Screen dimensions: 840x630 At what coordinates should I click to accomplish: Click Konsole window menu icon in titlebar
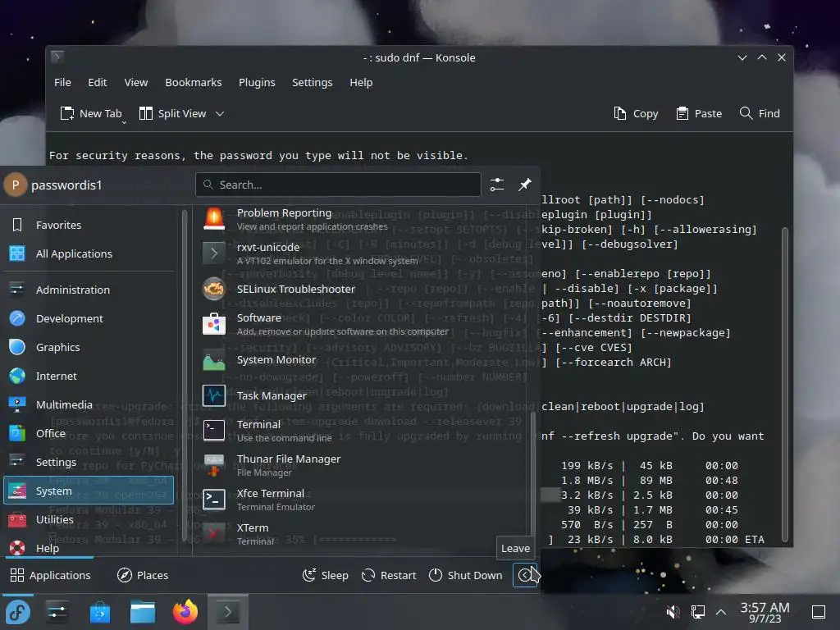tap(57, 57)
